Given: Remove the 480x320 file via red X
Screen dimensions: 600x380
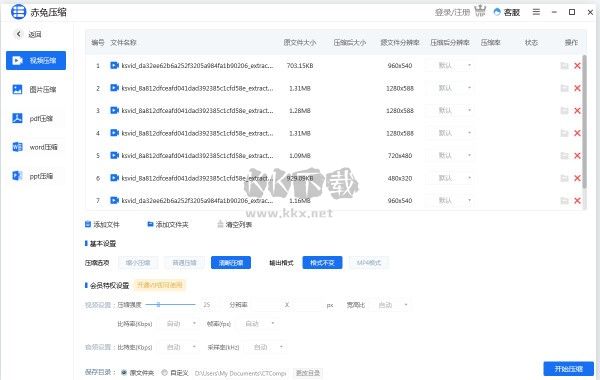Looking at the screenshot, I should (577, 178).
